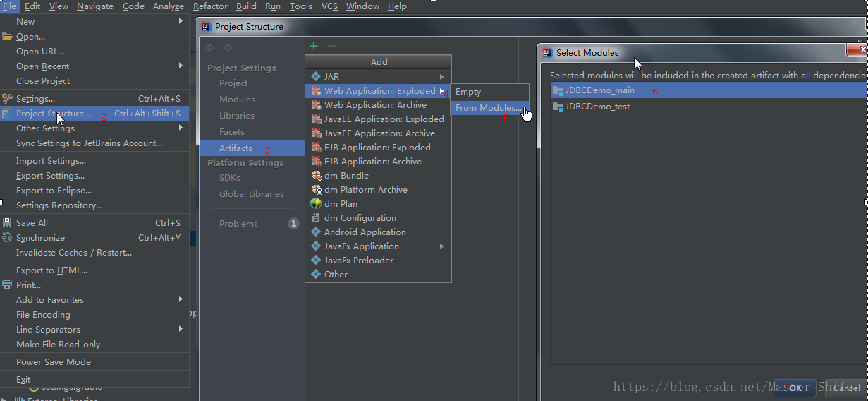Image resolution: width=868 pixels, height=401 pixels.
Task: Click the EJB Application: Exploded icon
Action: (x=316, y=147)
